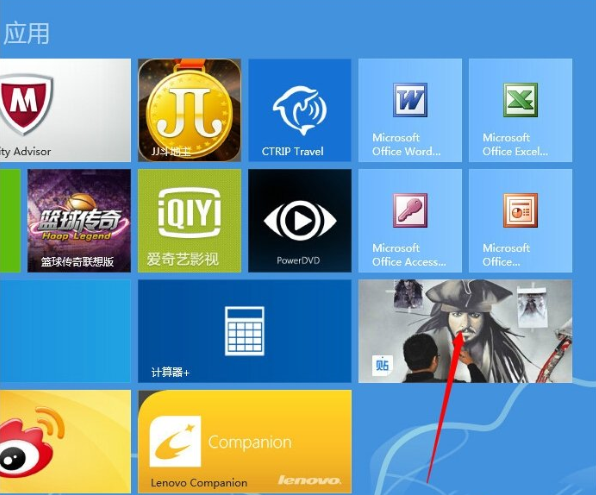Open the 篮球传奇联想版 Hoop Legend tile

(x=79, y=221)
